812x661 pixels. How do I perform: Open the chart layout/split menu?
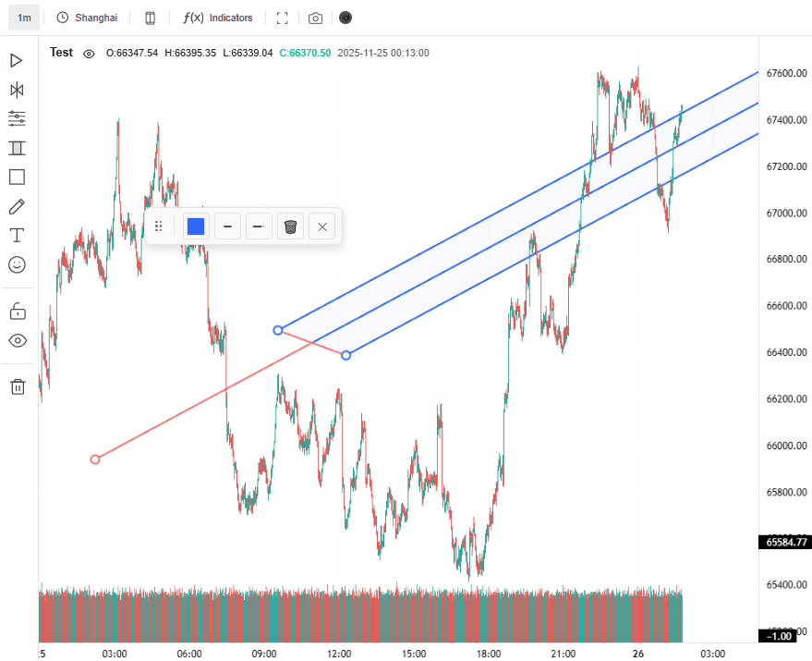151,18
